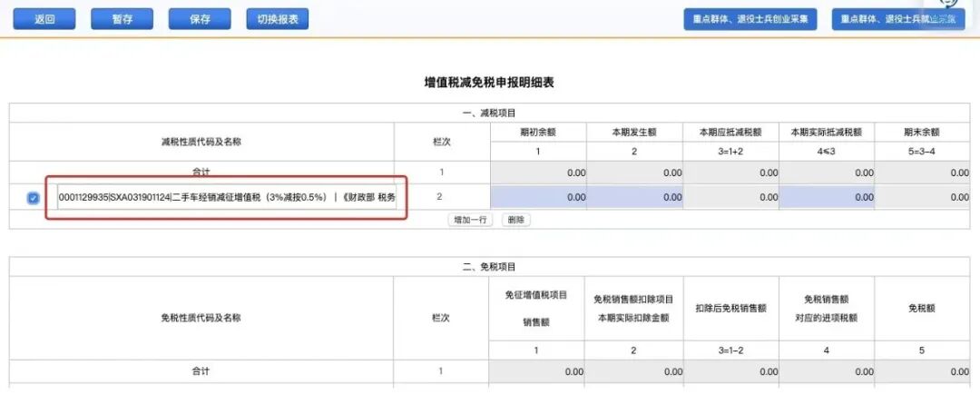Click 增加一行 to add a row
This screenshot has height=395, width=980.
click(471, 220)
